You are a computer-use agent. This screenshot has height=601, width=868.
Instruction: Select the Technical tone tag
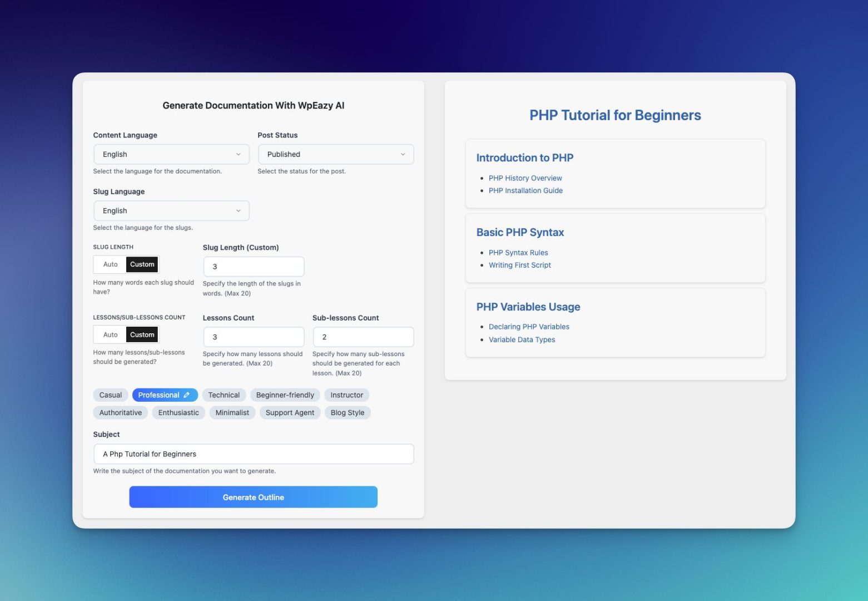[224, 395]
